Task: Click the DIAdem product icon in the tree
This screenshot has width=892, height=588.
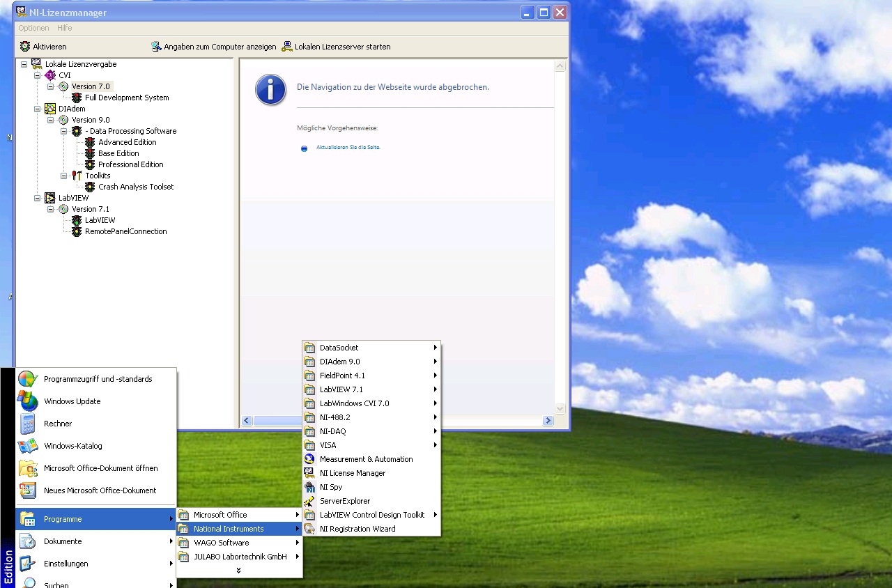Action: (50, 109)
